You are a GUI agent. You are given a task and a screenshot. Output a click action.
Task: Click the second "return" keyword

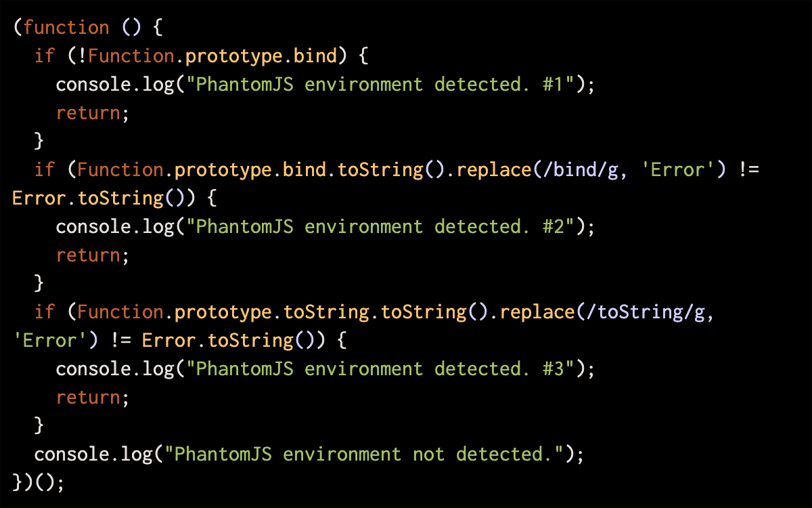(88, 255)
